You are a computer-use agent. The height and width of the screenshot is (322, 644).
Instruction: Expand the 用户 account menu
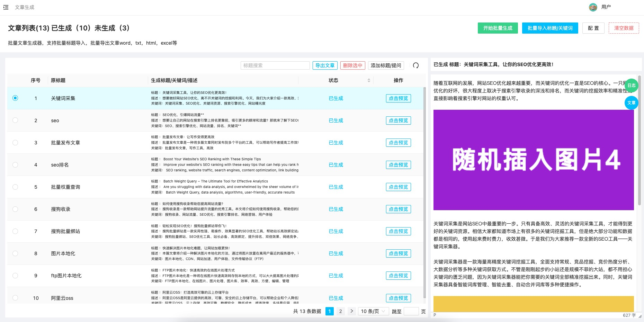tap(606, 7)
